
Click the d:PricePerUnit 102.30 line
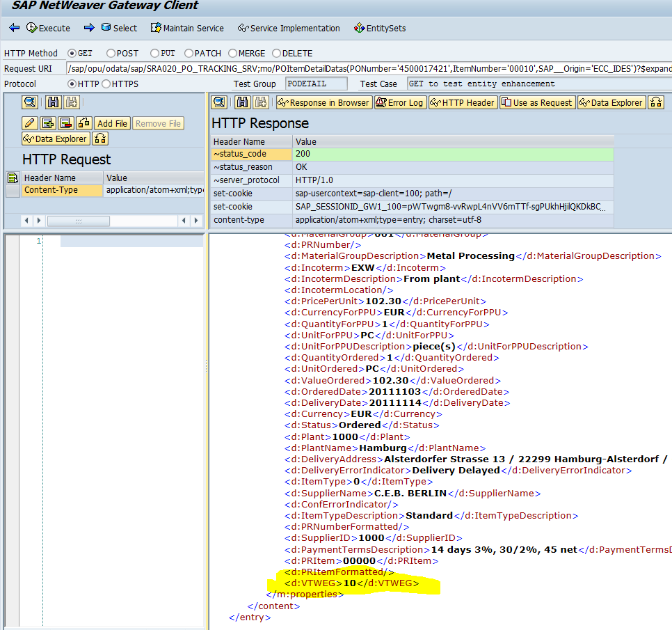click(x=385, y=301)
